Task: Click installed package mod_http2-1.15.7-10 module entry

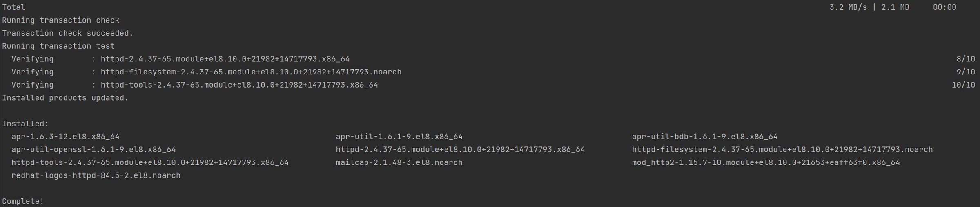Action: click(x=766, y=162)
